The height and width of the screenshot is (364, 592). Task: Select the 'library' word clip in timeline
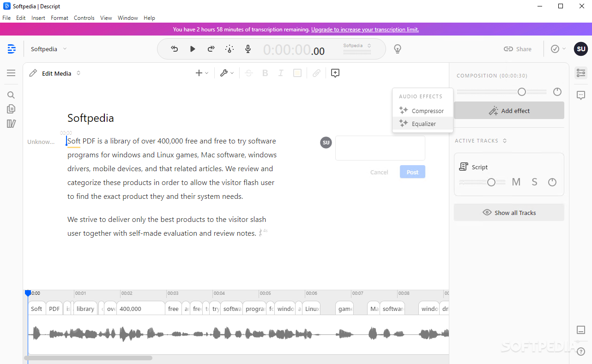pyautogui.click(x=85, y=308)
